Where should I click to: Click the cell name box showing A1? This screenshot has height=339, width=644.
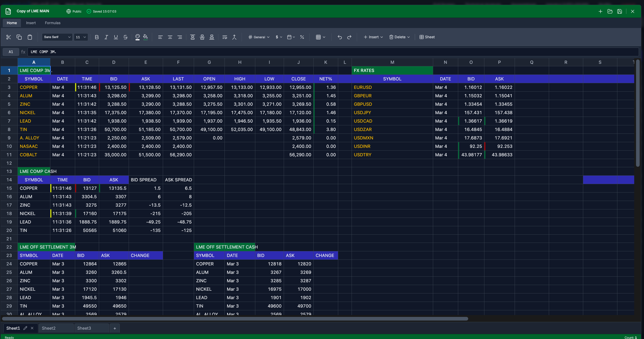(11, 52)
